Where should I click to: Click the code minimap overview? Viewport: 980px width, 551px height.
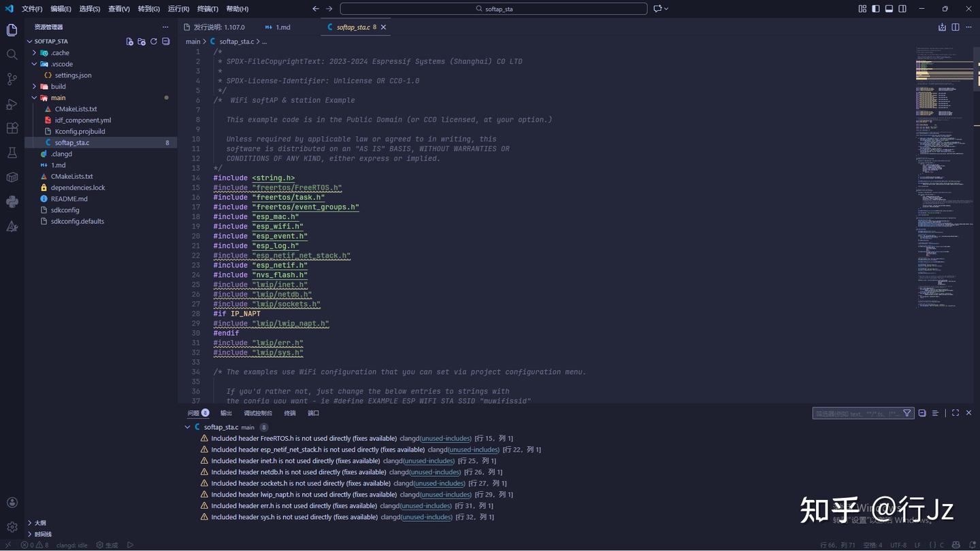[944, 177]
